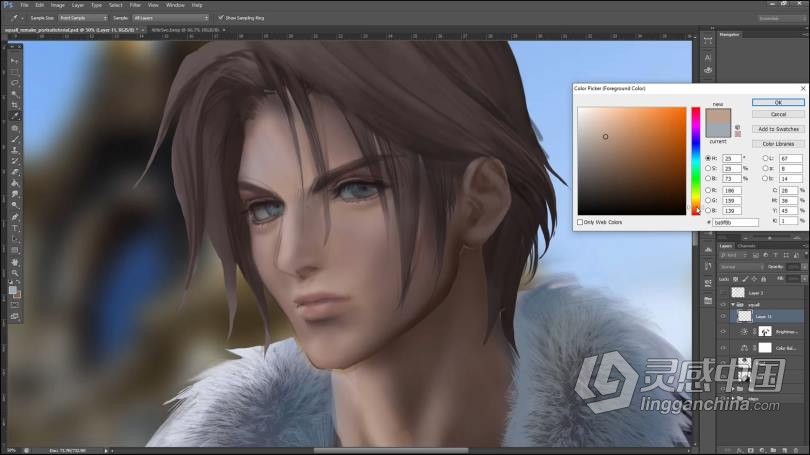Screen dimensions: 810x455
Task: Select the Horizontal Type tool
Action: click(x=14, y=228)
